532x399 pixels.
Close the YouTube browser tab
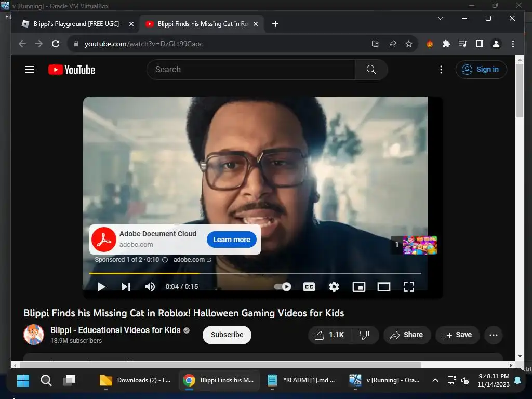(256, 24)
